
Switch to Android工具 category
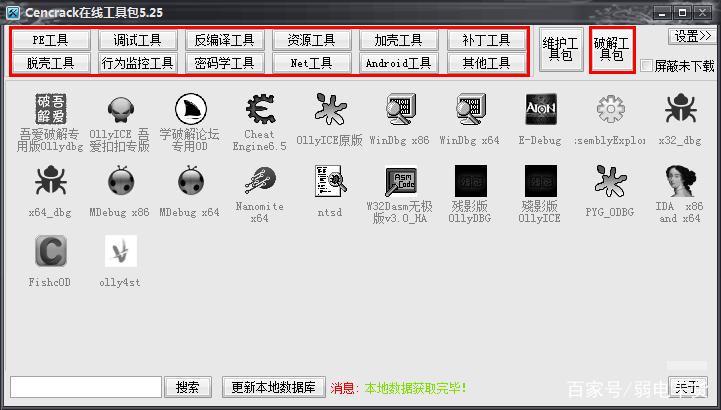pyautogui.click(x=398, y=63)
